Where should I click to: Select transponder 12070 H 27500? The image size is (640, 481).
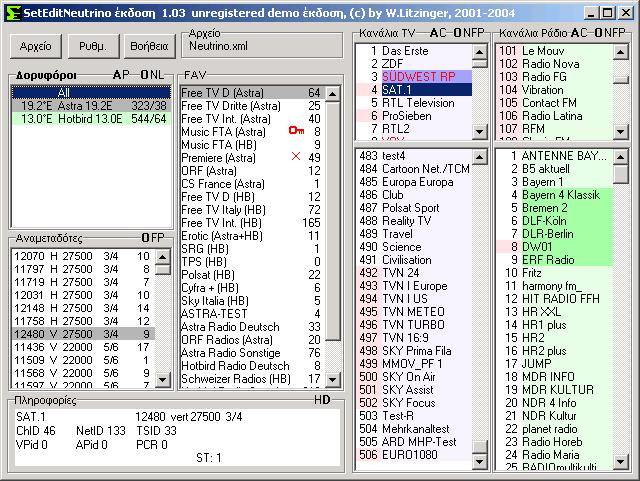pyautogui.click(x=83, y=256)
